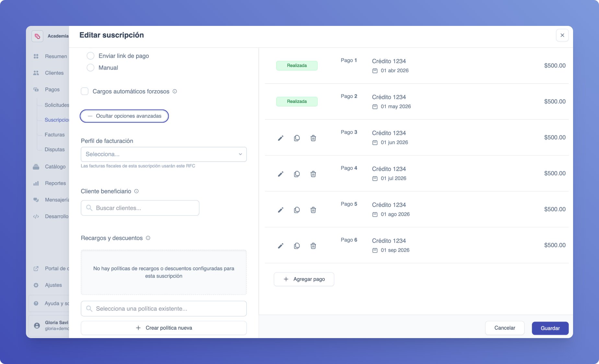599x364 pixels.
Task: Click the 01 jul 2026 date
Action: point(393,178)
